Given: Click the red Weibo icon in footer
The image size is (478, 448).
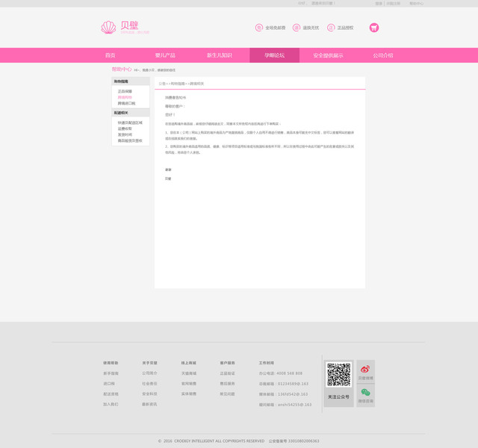Looking at the screenshot, I should point(365,369).
